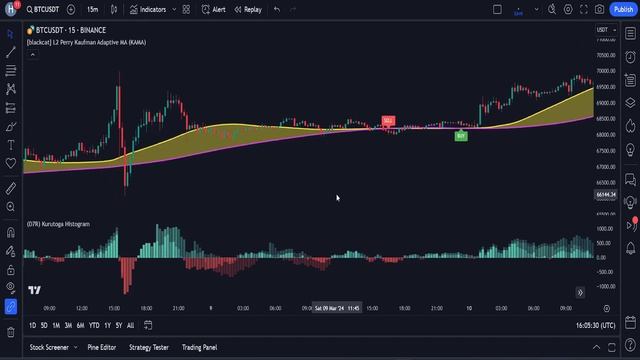
Task: Toggle magnet mode
Action: [11, 232]
